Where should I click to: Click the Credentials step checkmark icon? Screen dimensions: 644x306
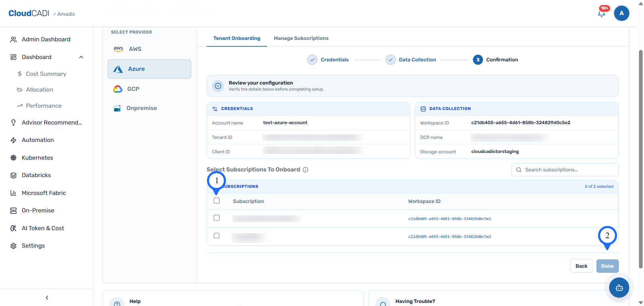coord(312,60)
